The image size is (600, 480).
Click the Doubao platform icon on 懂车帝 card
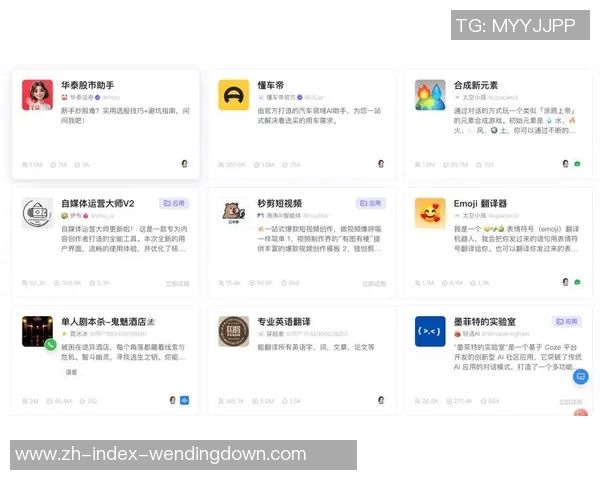[x=381, y=164]
